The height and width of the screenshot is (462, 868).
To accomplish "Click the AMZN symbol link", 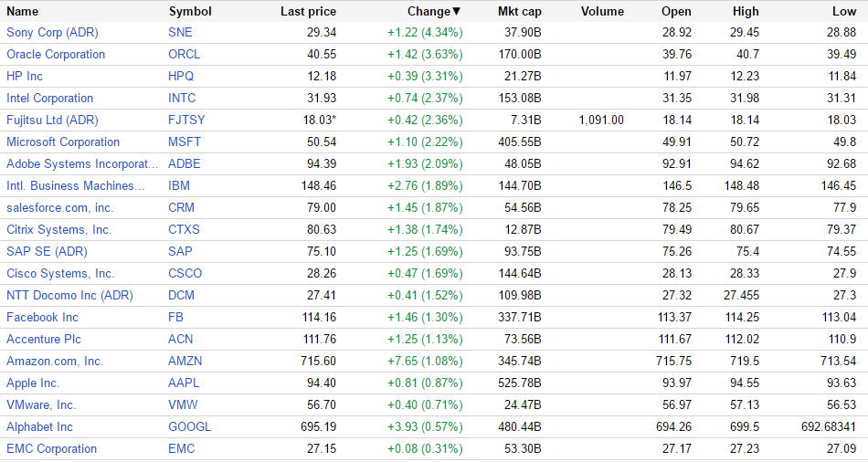I will [x=185, y=361].
